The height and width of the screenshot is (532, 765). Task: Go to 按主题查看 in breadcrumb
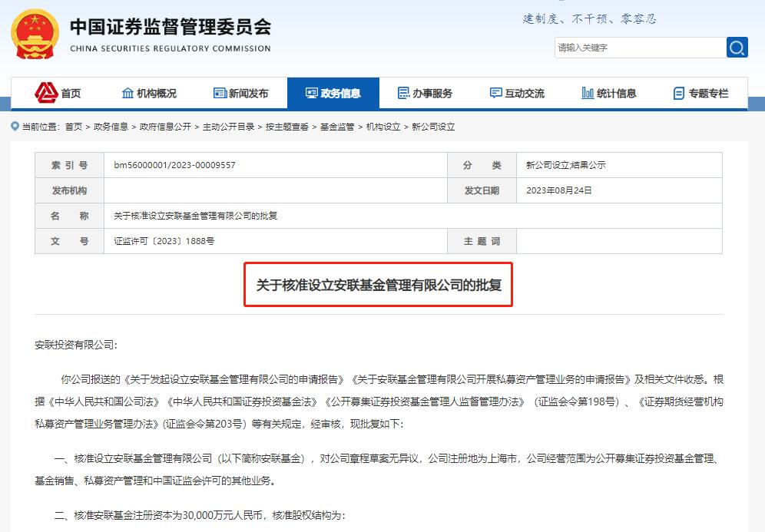coord(287,127)
